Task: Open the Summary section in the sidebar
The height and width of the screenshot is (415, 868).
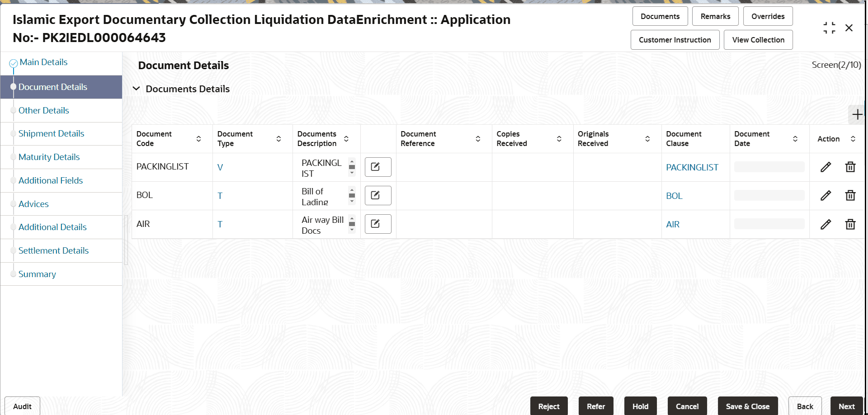Action: click(x=37, y=274)
